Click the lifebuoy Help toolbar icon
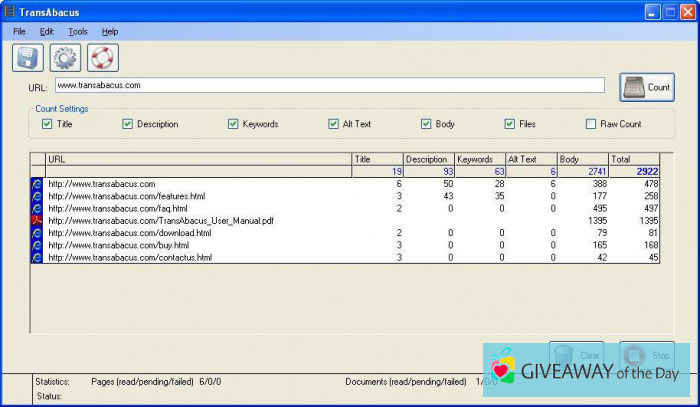The image size is (700, 407). pos(102,58)
